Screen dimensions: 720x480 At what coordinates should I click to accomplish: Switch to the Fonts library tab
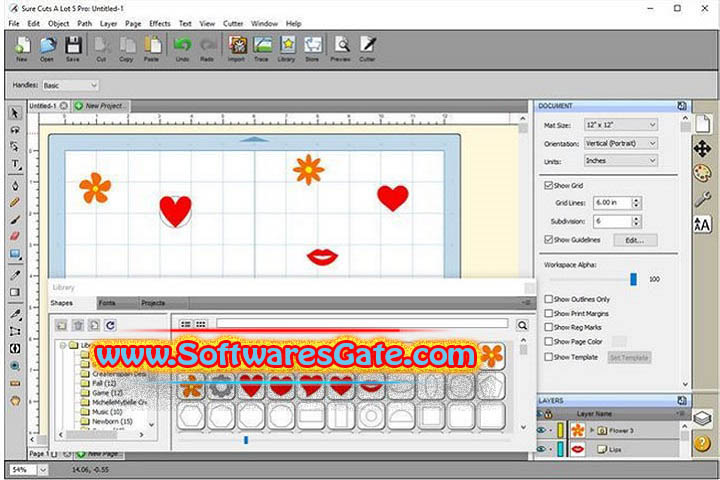tap(107, 303)
